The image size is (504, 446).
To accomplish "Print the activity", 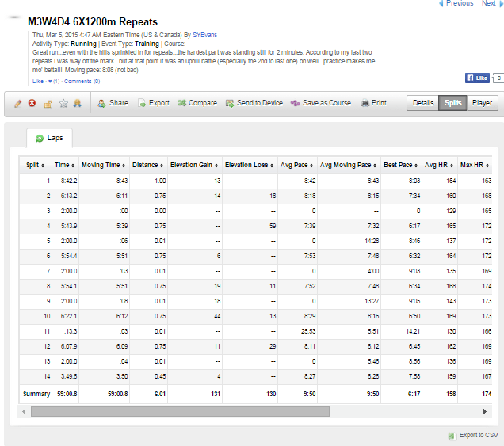I will click(x=373, y=103).
